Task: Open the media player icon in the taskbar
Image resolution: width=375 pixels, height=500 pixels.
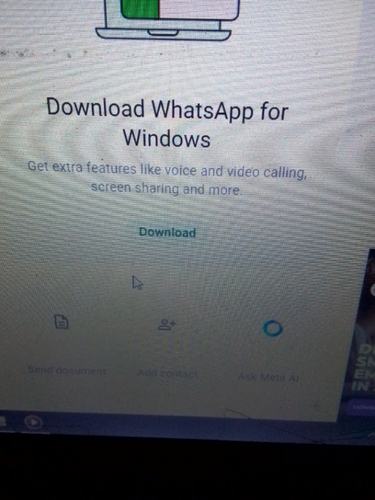Action: (33, 422)
